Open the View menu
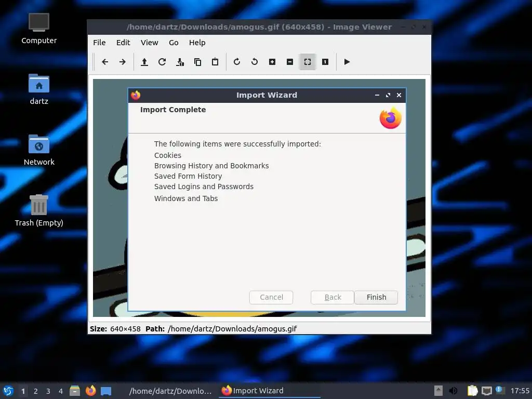 [x=149, y=43]
